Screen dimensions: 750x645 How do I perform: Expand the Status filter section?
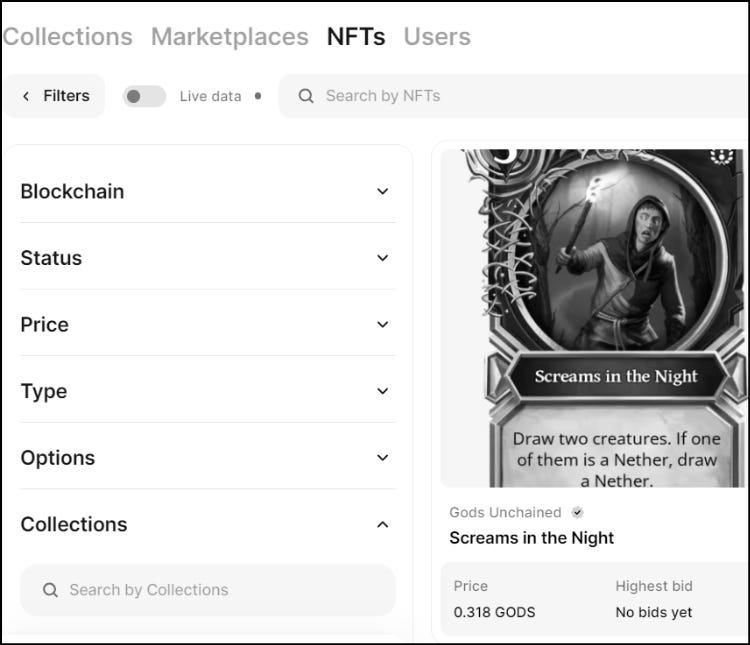click(x=382, y=258)
